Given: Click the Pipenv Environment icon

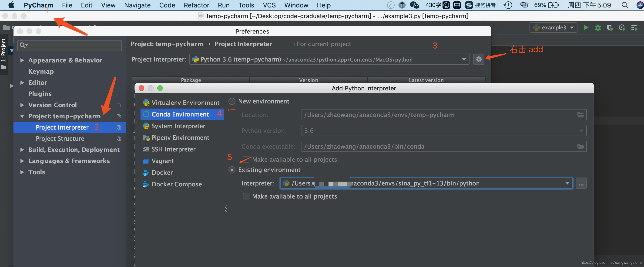Looking at the screenshot, I should 146,138.
